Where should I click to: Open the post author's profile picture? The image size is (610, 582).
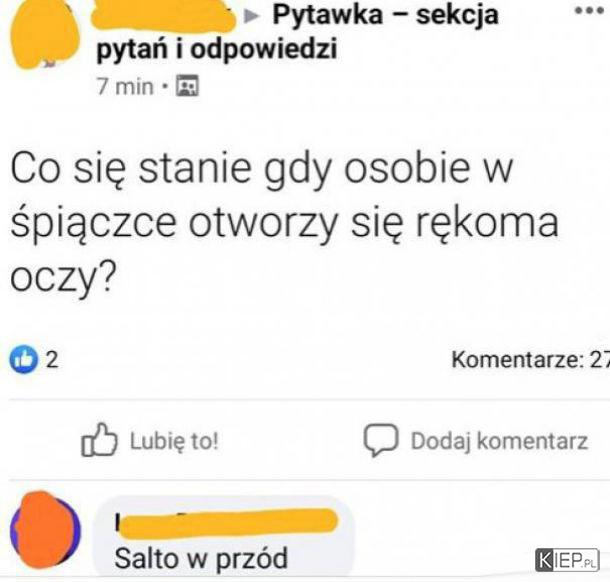click(x=45, y=34)
